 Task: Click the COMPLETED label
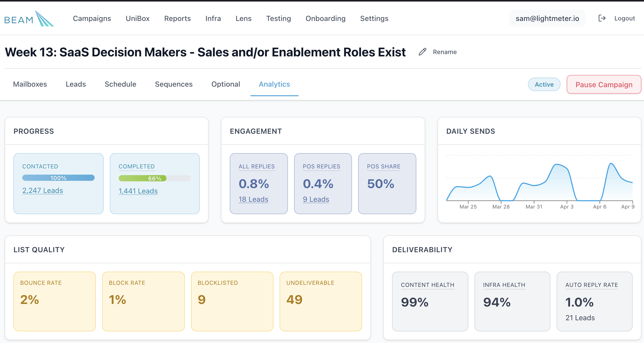coord(136,167)
